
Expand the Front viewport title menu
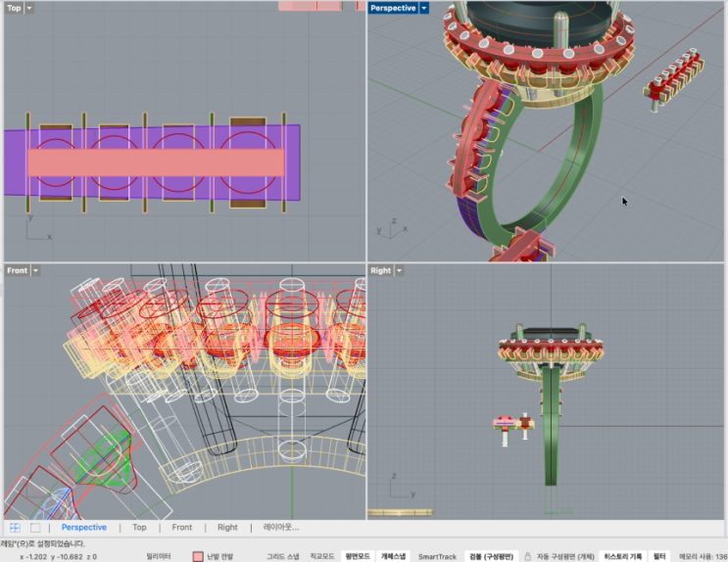[x=35, y=270]
